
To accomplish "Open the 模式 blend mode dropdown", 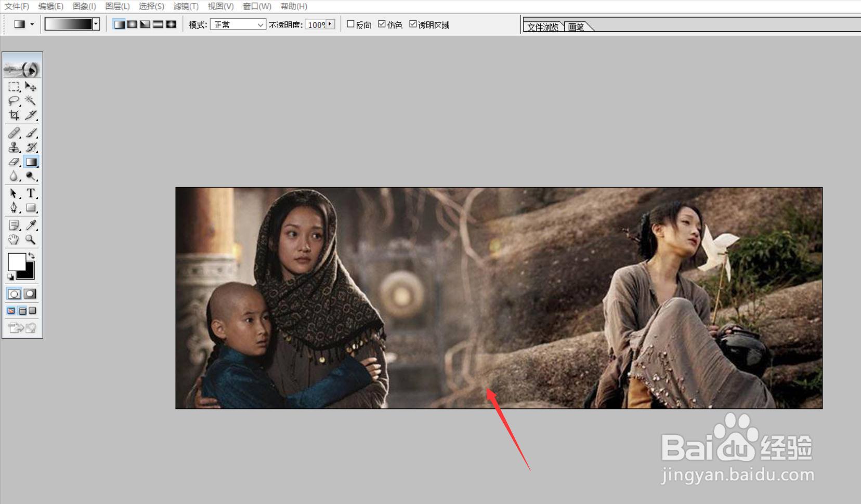I will (238, 24).
